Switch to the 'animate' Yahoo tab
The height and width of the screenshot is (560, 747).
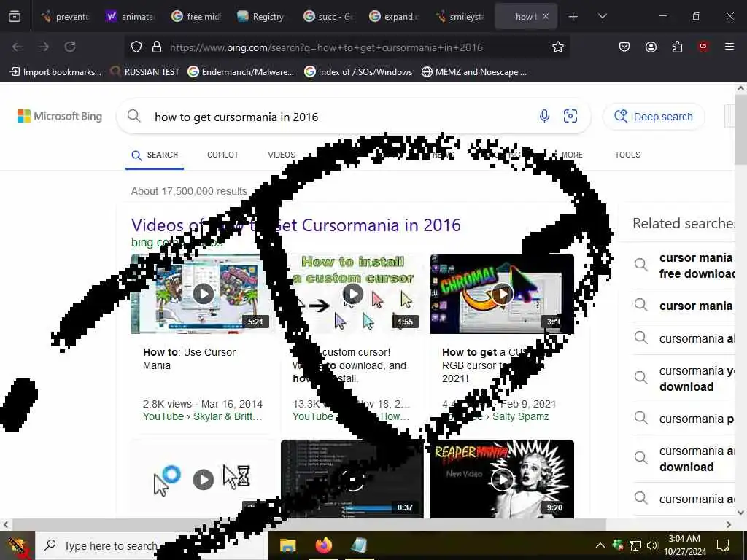pos(131,17)
